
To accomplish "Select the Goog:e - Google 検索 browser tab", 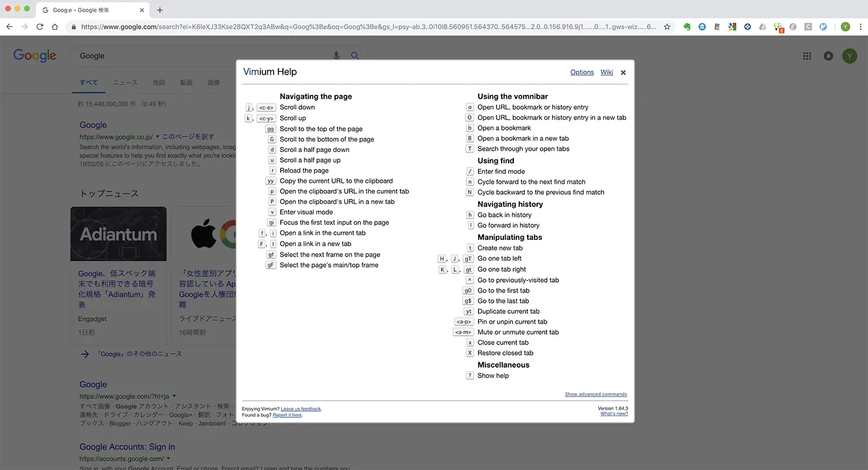I will click(x=93, y=10).
